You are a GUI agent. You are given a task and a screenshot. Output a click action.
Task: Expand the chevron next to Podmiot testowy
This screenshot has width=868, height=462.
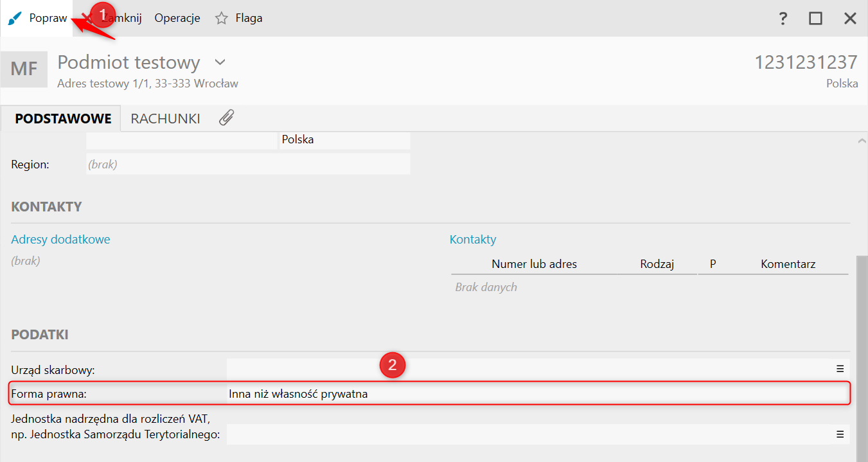click(x=220, y=62)
